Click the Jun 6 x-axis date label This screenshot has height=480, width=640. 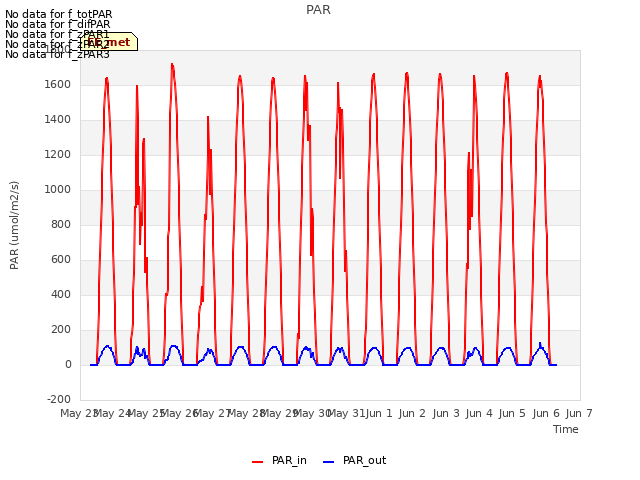(x=546, y=413)
